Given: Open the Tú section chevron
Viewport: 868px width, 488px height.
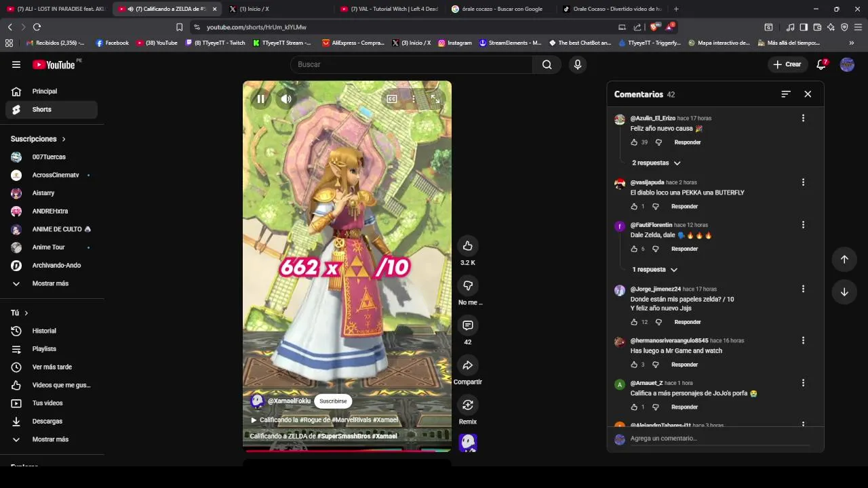Looking at the screenshot, I should 26,313.
